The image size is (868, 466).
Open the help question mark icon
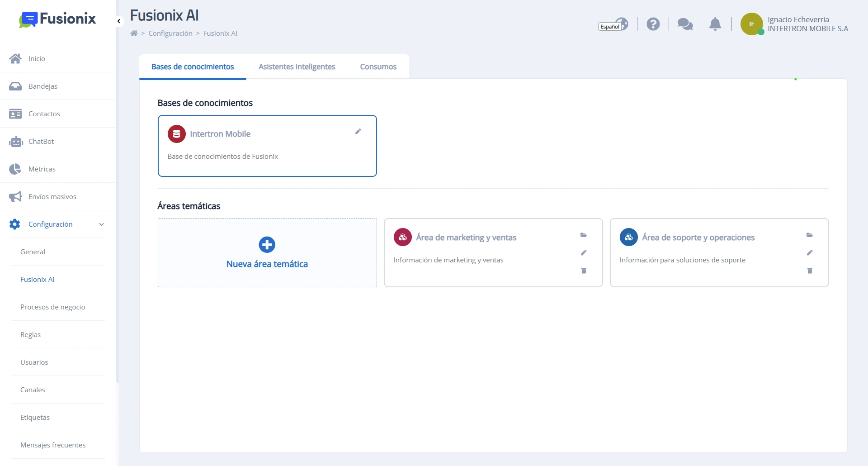653,24
